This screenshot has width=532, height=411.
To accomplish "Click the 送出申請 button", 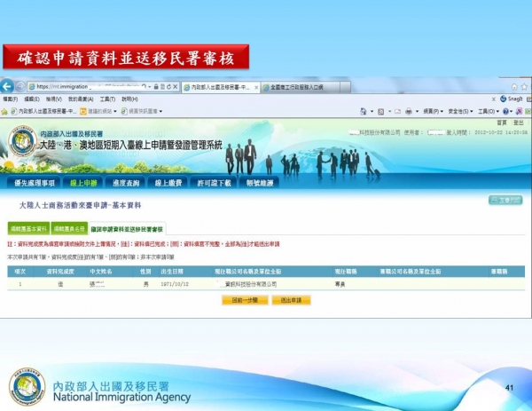I will [290, 300].
